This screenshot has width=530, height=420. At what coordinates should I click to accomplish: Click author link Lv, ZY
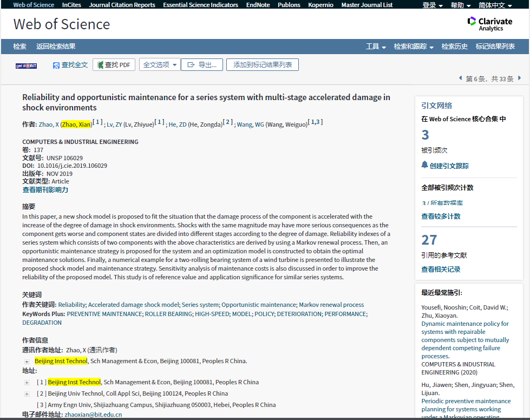tap(114, 124)
